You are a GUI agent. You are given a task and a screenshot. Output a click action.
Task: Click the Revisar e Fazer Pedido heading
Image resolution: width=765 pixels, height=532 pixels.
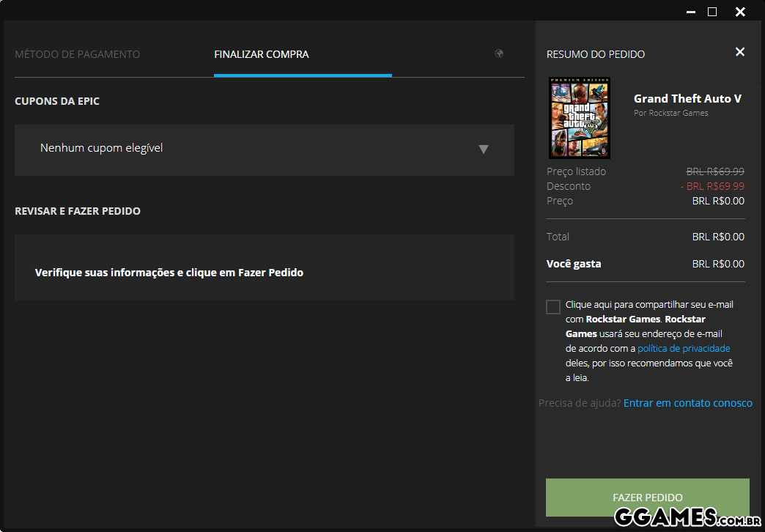[x=78, y=211]
